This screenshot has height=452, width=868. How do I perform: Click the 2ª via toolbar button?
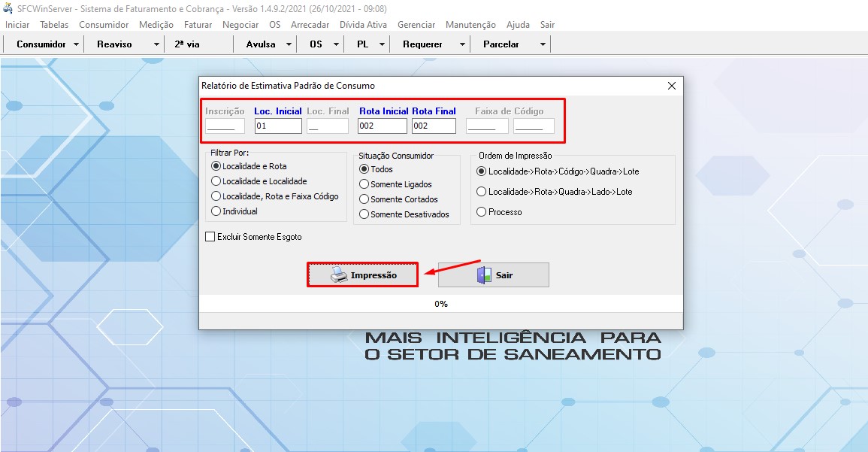tap(187, 44)
